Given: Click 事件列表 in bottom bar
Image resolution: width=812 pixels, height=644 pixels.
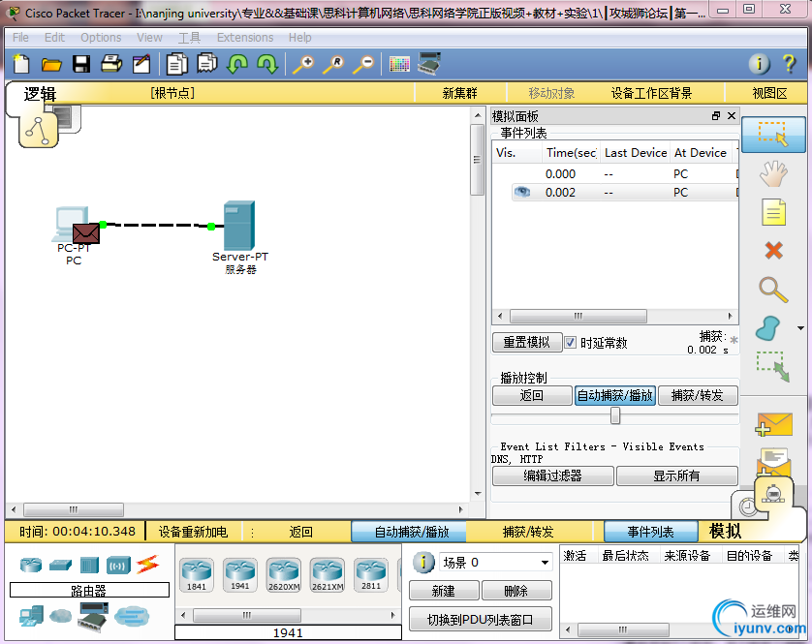Looking at the screenshot, I should 650,532.
